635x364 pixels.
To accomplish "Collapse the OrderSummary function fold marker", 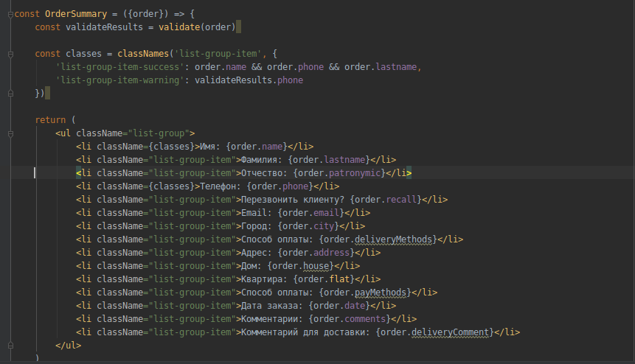I will point(10,14).
